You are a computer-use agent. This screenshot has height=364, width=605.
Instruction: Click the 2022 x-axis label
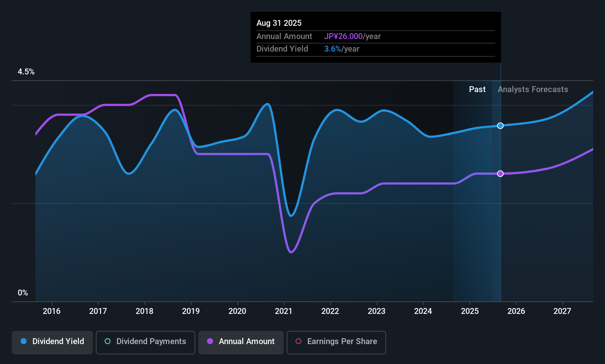[x=330, y=311]
